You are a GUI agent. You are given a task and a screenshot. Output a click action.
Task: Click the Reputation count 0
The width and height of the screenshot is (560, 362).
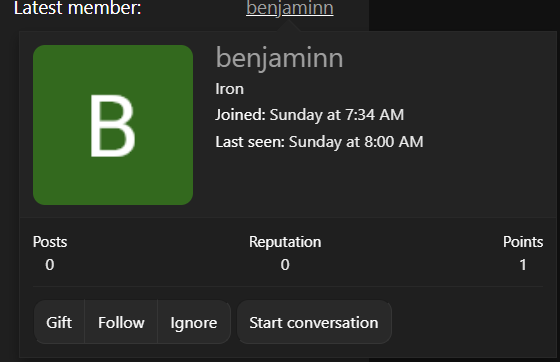[285, 265]
